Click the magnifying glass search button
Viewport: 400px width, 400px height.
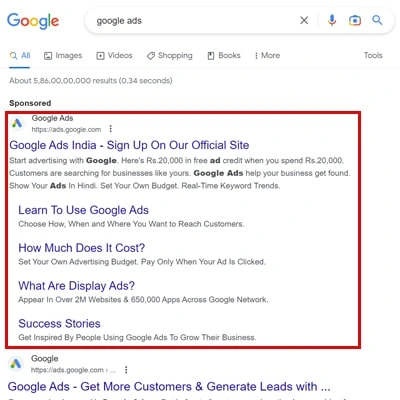[377, 20]
